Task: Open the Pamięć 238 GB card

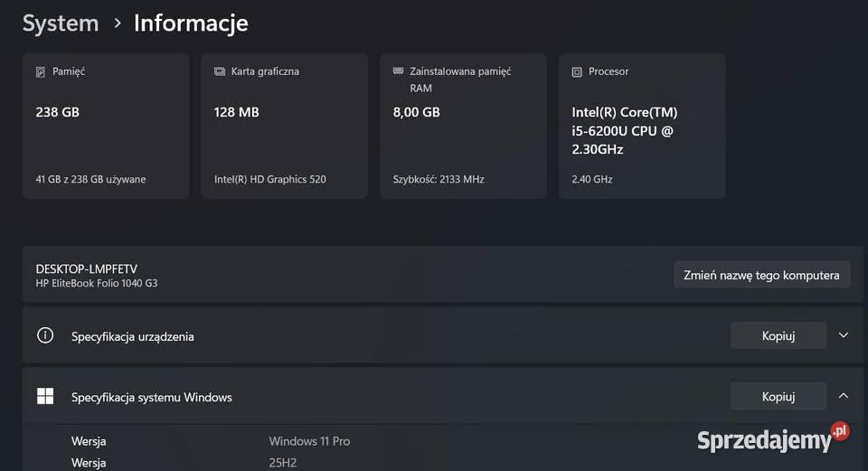Action: coord(106,127)
